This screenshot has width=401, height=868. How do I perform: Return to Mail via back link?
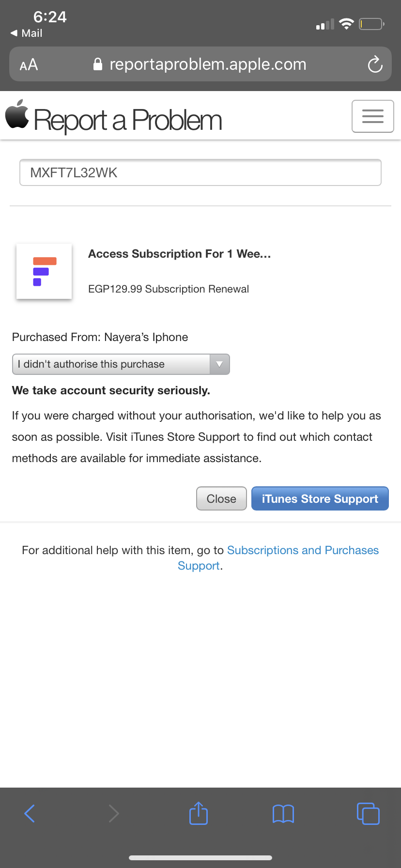click(x=27, y=33)
